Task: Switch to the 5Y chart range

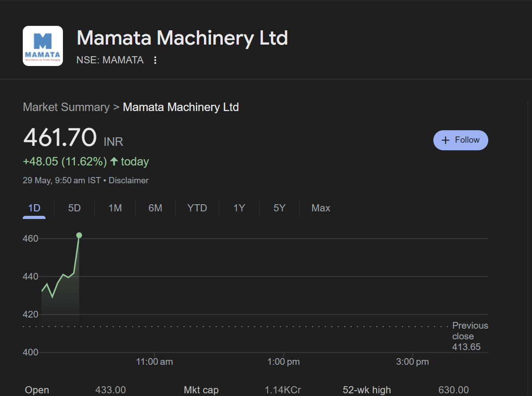Action: (x=279, y=208)
